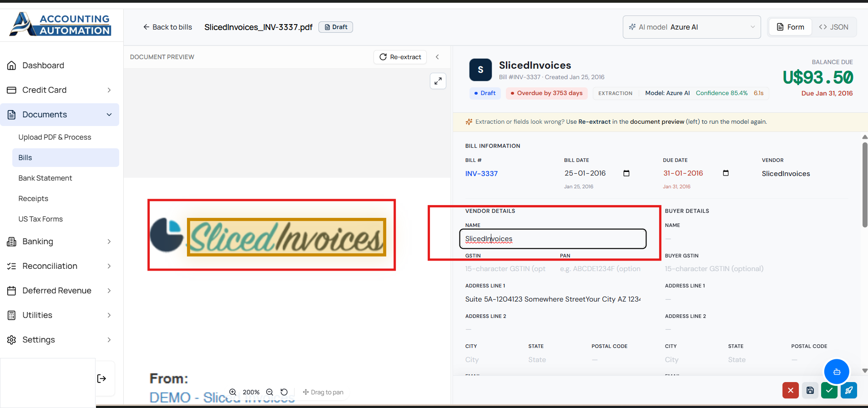This screenshot has width=868, height=408.
Task: Click the Drag to pan control
Action: (x=323, y=392)
